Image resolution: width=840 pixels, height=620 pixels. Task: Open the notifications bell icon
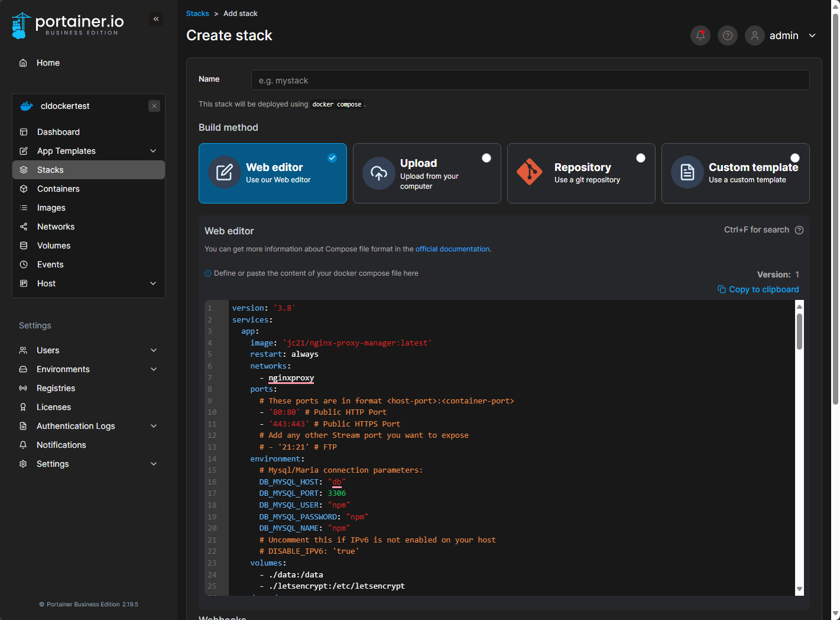click(x=700, y=35)
